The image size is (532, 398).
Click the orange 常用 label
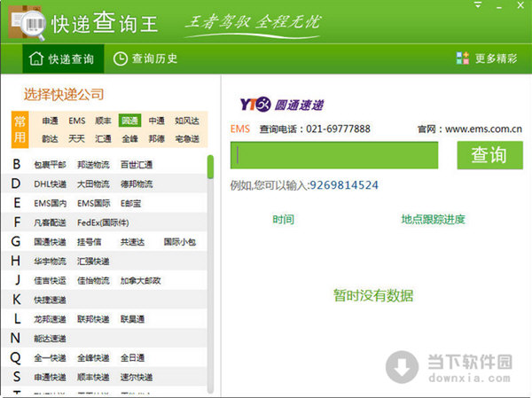click(20, 129)
